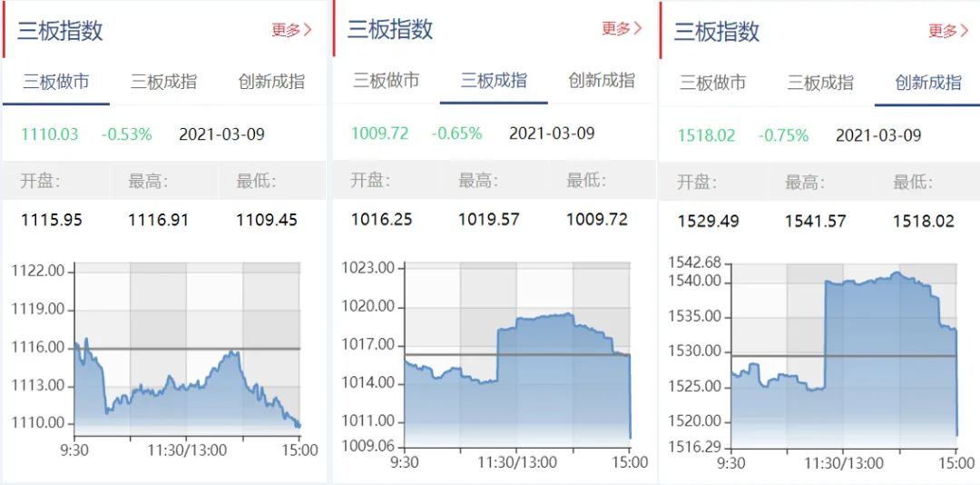The image size is (980, 485).
Task: Click the intraday chart with 1116.00 baseline
Action: pyautogui.click(x=187, y=363)
